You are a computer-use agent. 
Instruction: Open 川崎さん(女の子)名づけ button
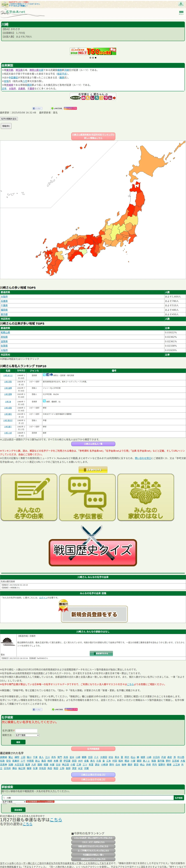(x=93, y=779)
